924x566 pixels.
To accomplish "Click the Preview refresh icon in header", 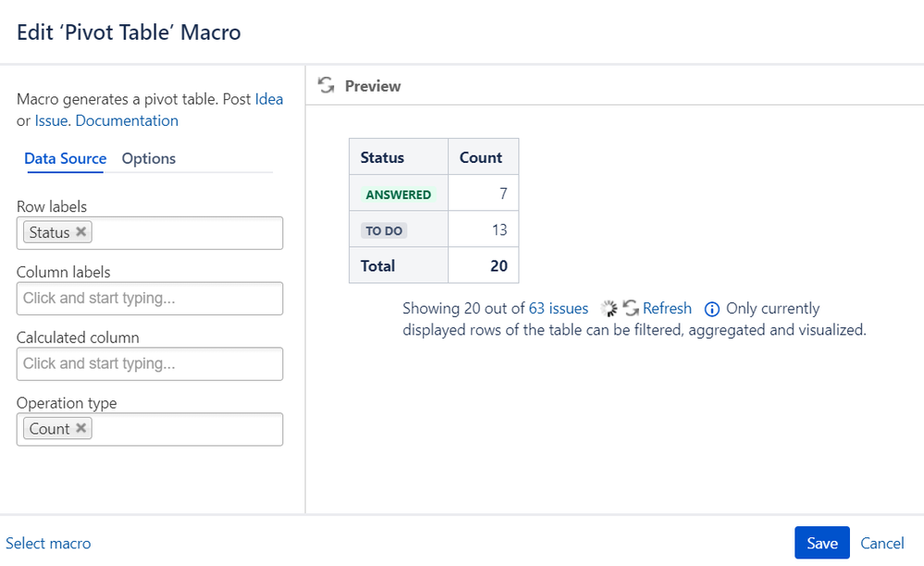I will [x=326, y=86].
